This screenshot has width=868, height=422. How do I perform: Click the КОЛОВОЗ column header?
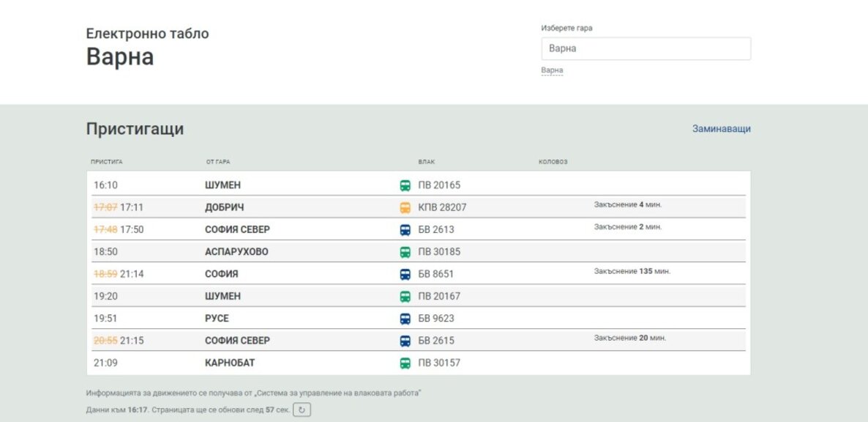(x=553, y=162)
